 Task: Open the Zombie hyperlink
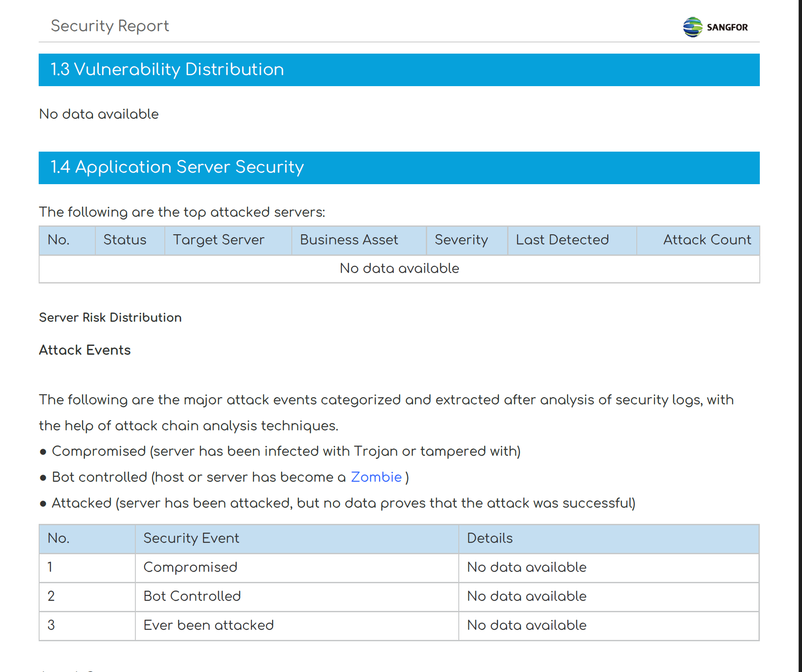(x=376, y=477)
